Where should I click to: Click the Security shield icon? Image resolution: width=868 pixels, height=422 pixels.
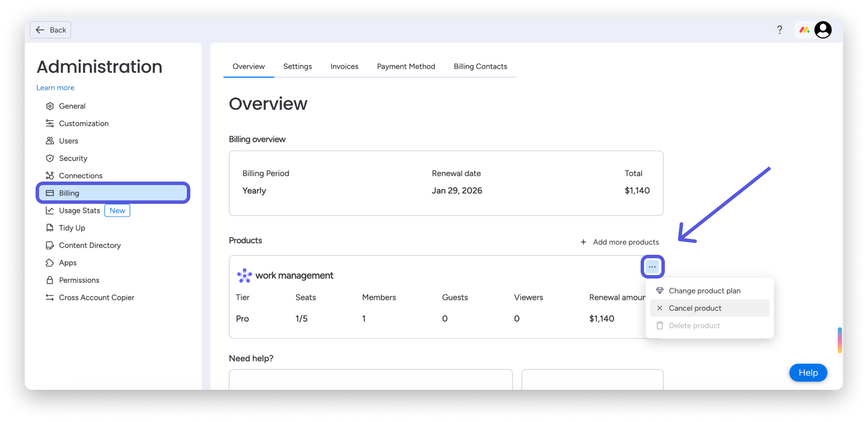[50, 158]
